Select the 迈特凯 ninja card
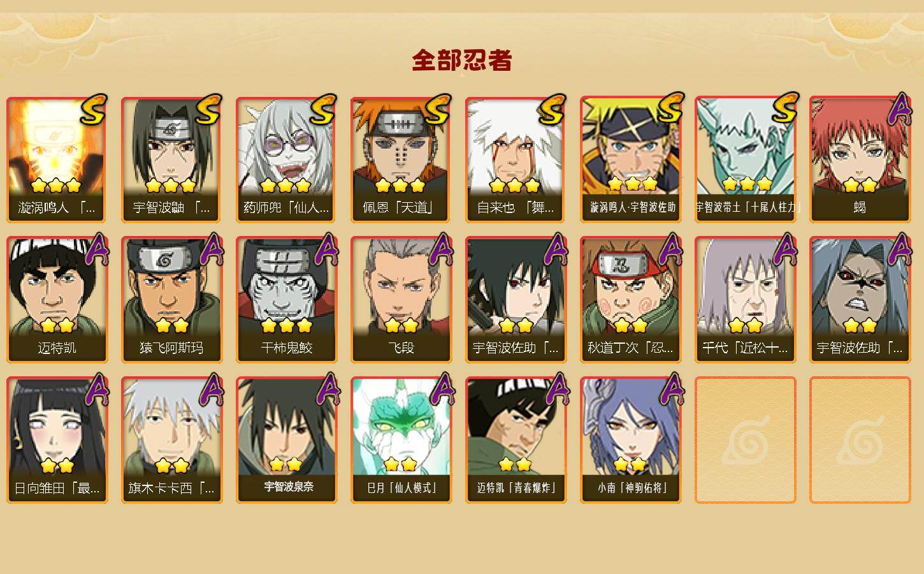 57,300
